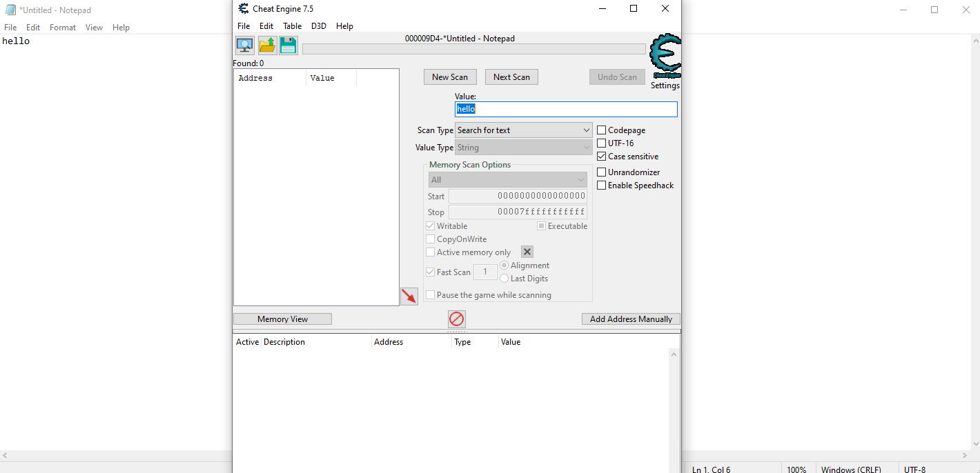Image resolution: width=980 pixels, height=473 pixels.
Task: Click the Memory View button
Action: (x=282, y=319)
